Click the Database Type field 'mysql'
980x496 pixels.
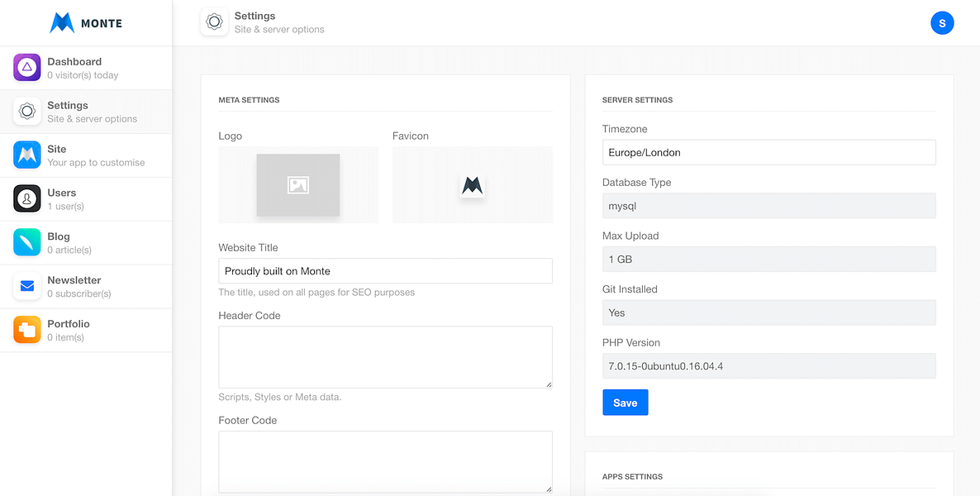(x=768, y=206)
